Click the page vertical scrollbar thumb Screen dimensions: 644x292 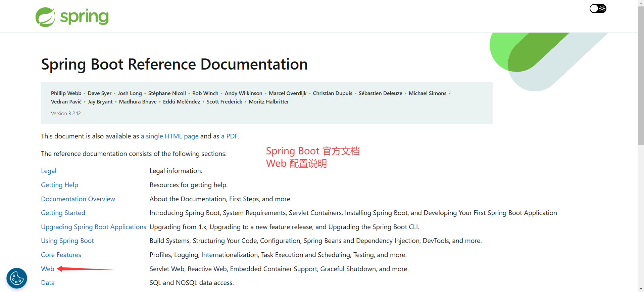click(x=641, y=76)
